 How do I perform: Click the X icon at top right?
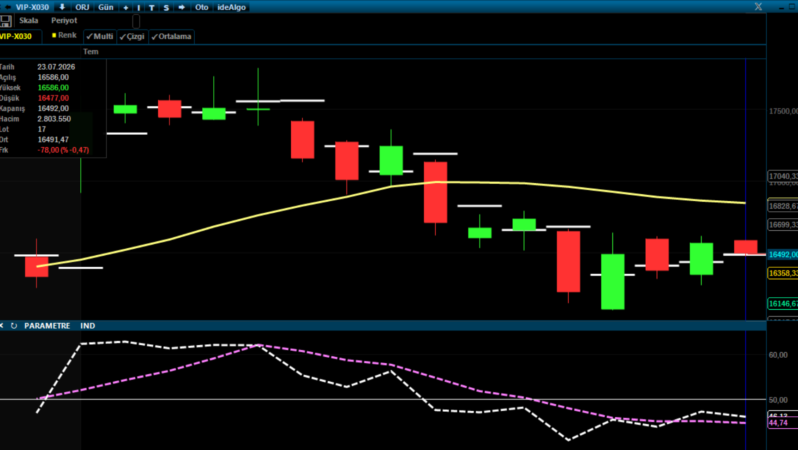758,7
